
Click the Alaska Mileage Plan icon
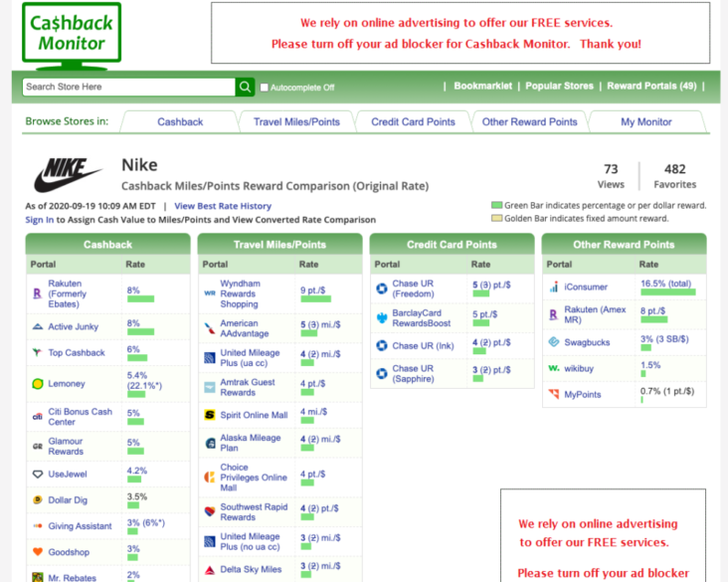[x=210, y=443]
